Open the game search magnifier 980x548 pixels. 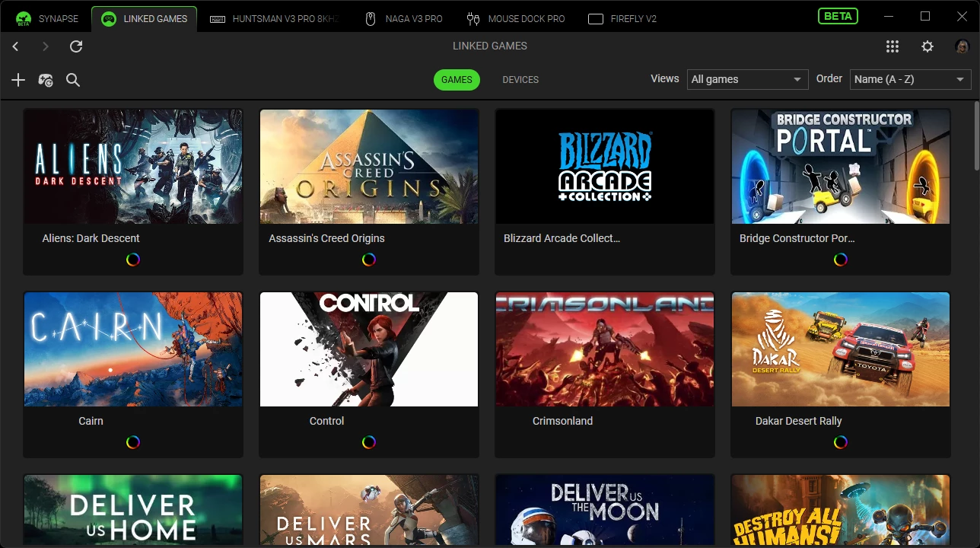pyautogui.click(x=73, y=80)
